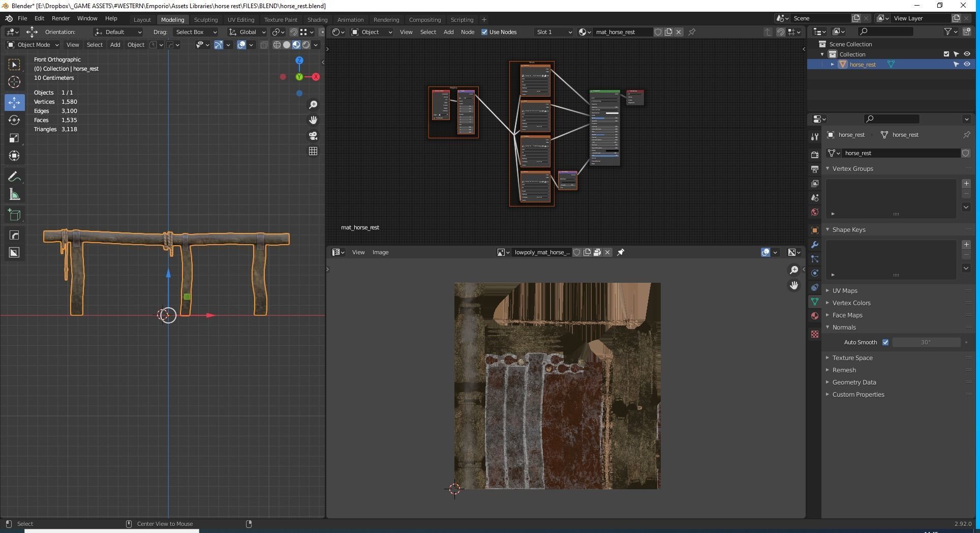The width and height of the screenshot is (980, 533).
Task: Toggle camera view in viewport
Action: pos(313,136)
